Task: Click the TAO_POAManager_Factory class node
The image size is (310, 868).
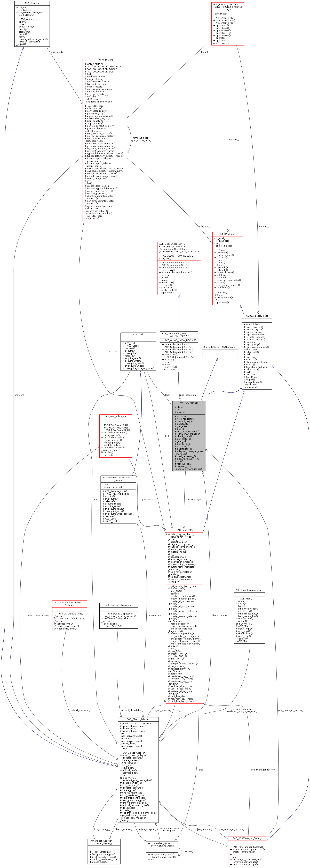Action: click(x=247, y=838)
